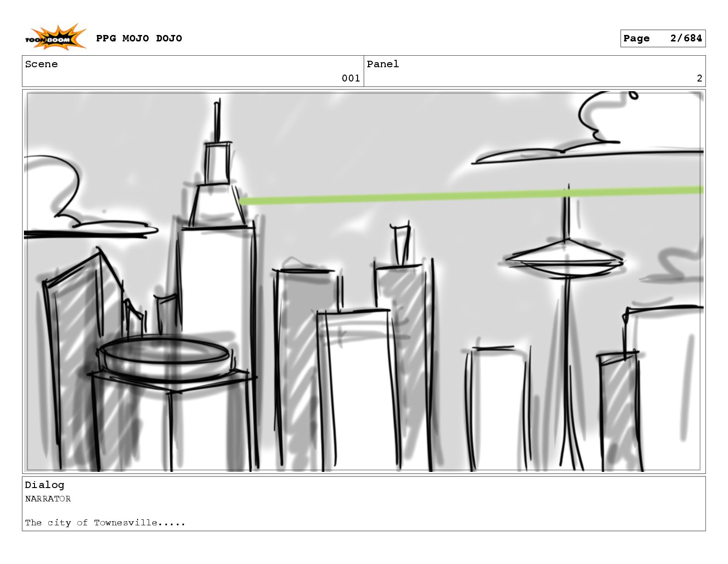Select the PPG MOJO DOJO title text

click(139, 38)
